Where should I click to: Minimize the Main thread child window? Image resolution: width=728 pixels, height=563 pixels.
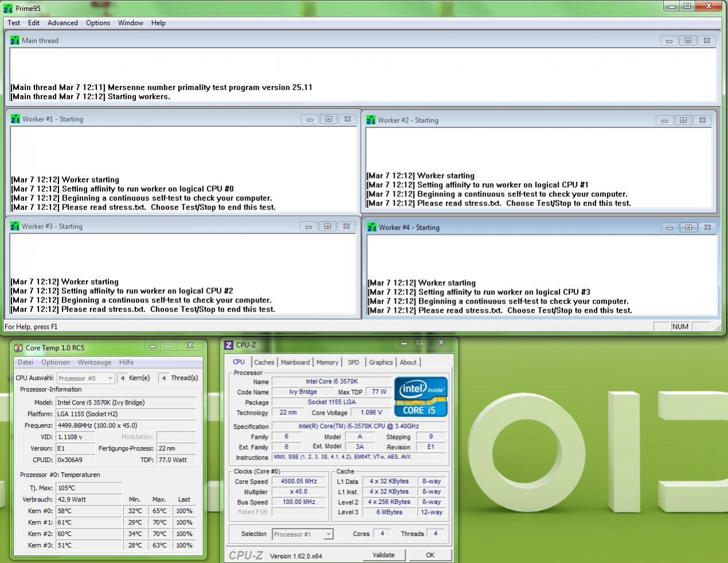point(669,41)
